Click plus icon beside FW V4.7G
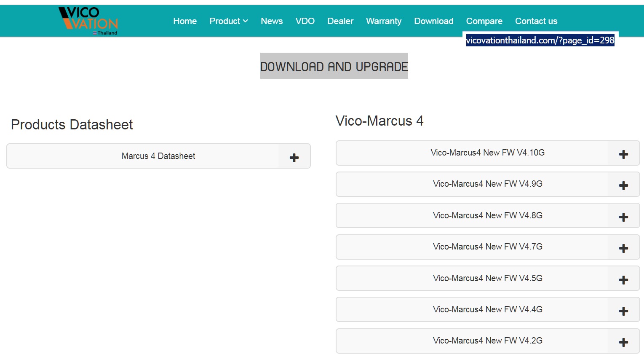The width and height of the screenshot is (644, 357). click(x=623, y=248)
